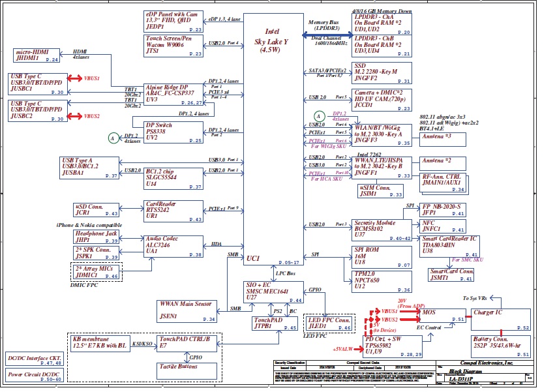The height and width of the screenshot is (392, 555).
Task: Click the "WLAN/BT/WiGig" JNGFF3 block
Action: (x=382, y=135)
